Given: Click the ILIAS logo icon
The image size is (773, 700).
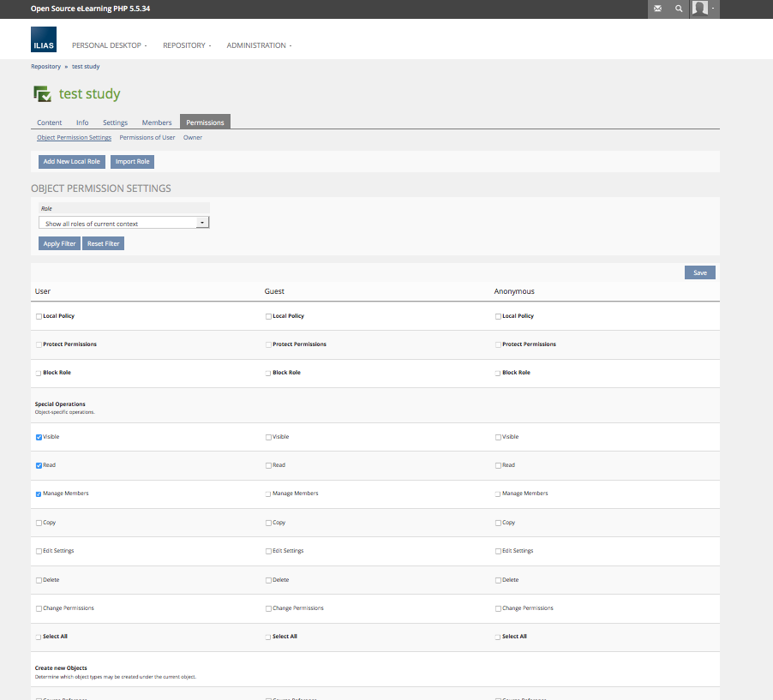Looking at the screenshot, I should click(44, 40).
